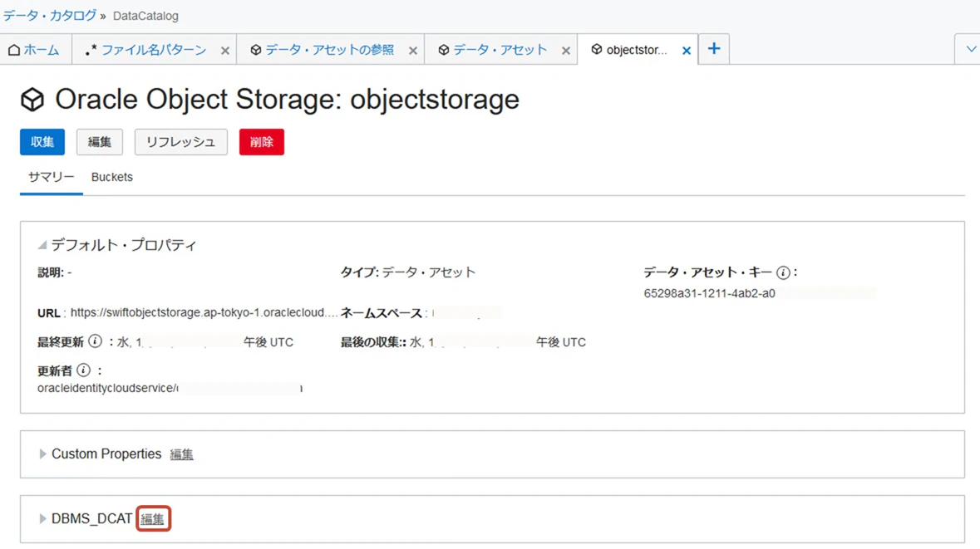
Task: Open the tab list dropdown chevron
Action: (x=971, y=49)
